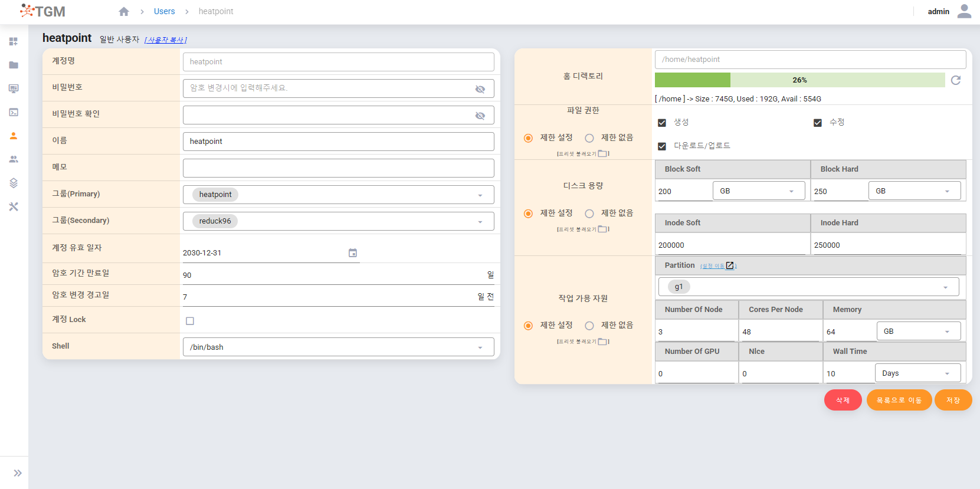The image size is (980, 489).
Task: Show password in 비밀번호 field
Action: point(480,89)
